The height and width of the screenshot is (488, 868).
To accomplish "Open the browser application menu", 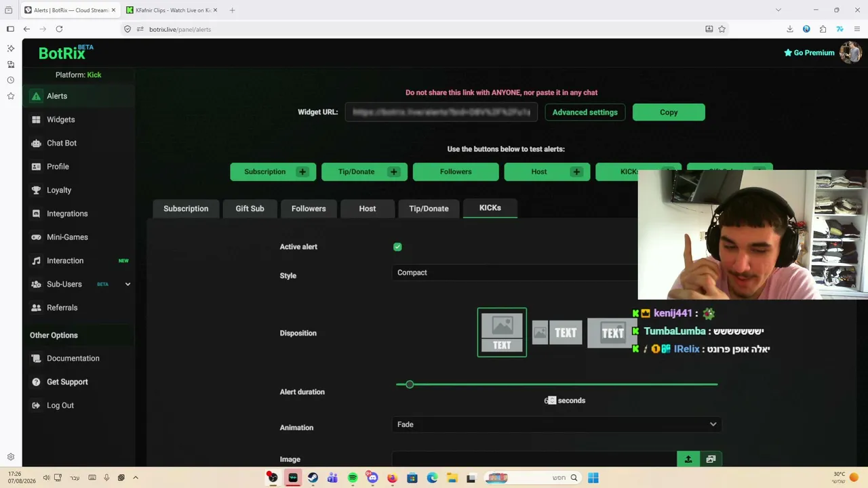I will point(857,29).
